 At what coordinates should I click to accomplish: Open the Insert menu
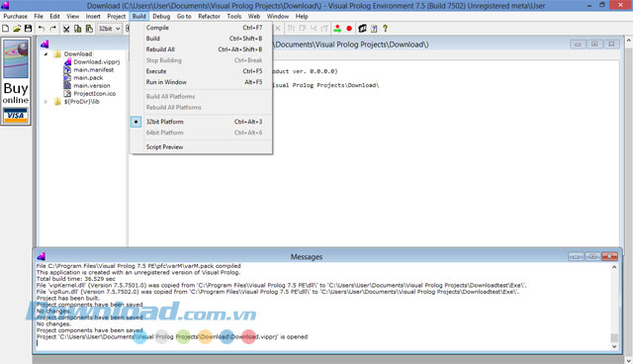tap(93, 16)
